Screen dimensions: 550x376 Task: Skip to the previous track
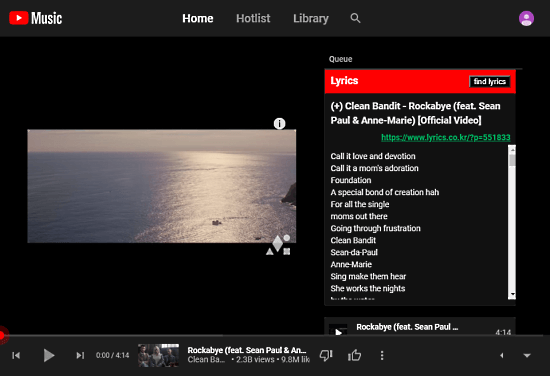point(16,355)
